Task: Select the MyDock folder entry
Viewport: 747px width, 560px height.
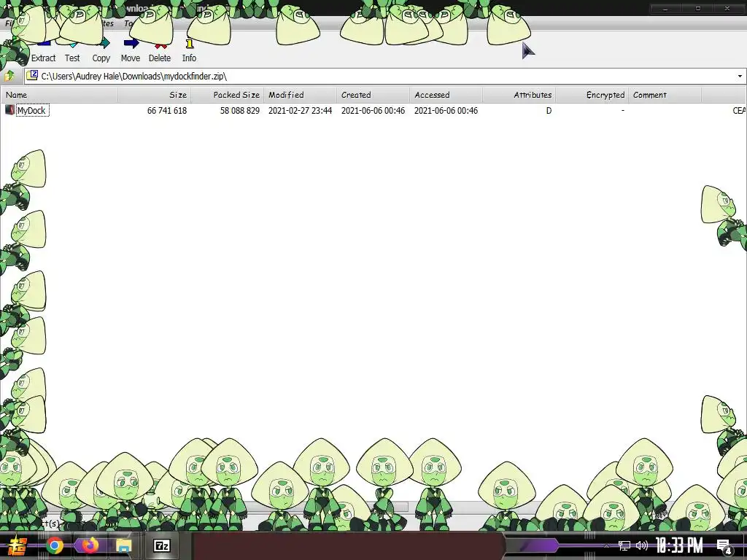Action: click(x=31, y=111)
